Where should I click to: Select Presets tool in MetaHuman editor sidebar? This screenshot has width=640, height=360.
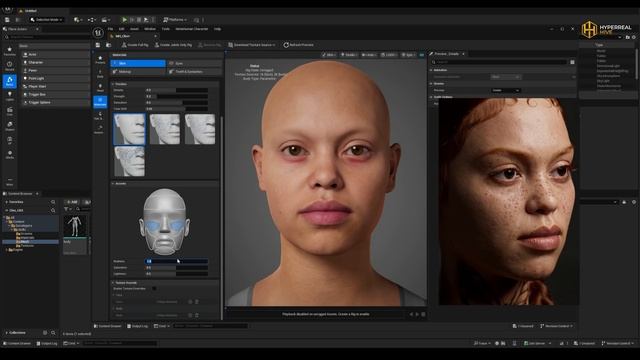100,60
